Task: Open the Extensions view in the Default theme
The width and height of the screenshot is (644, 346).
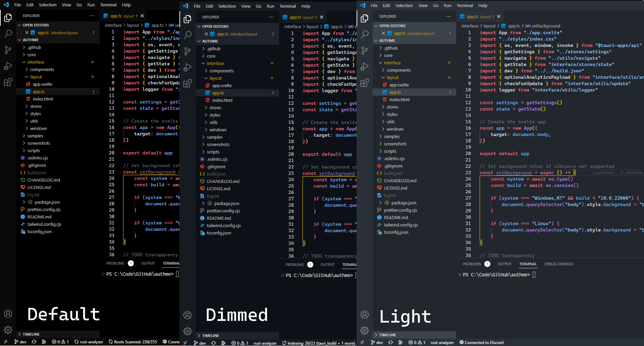Action: [8, 82]
